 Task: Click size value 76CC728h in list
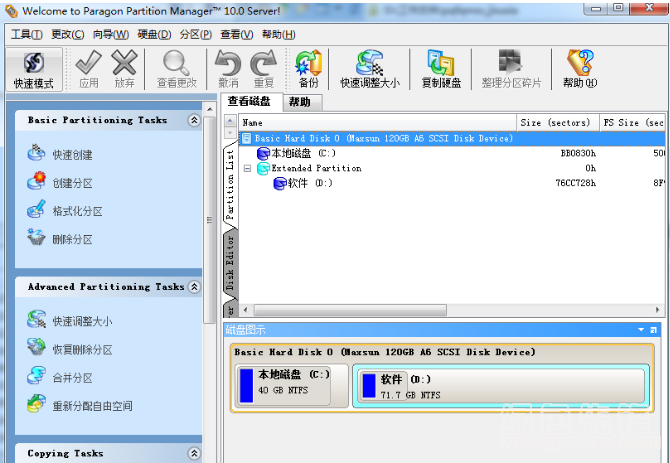[x=576, y=183]
